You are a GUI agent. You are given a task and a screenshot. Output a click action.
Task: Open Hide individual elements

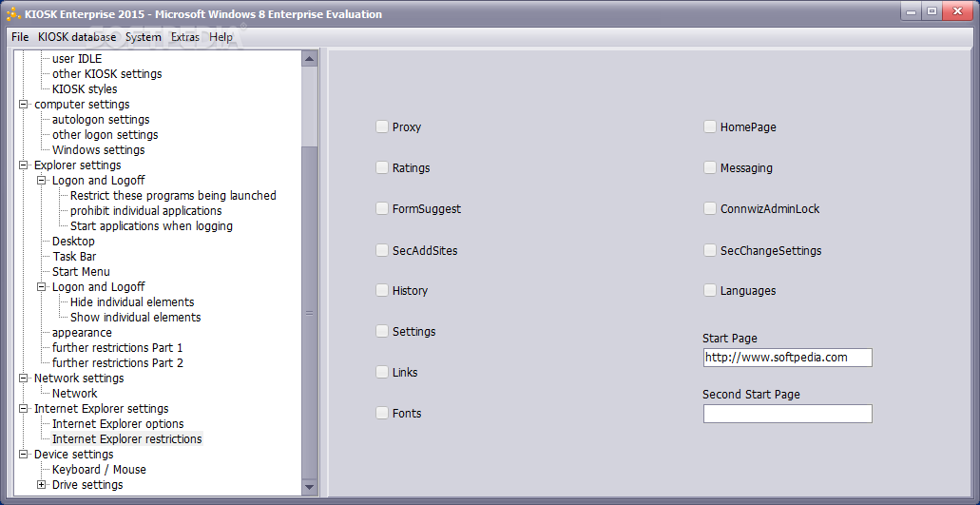(x=132, y=301)
